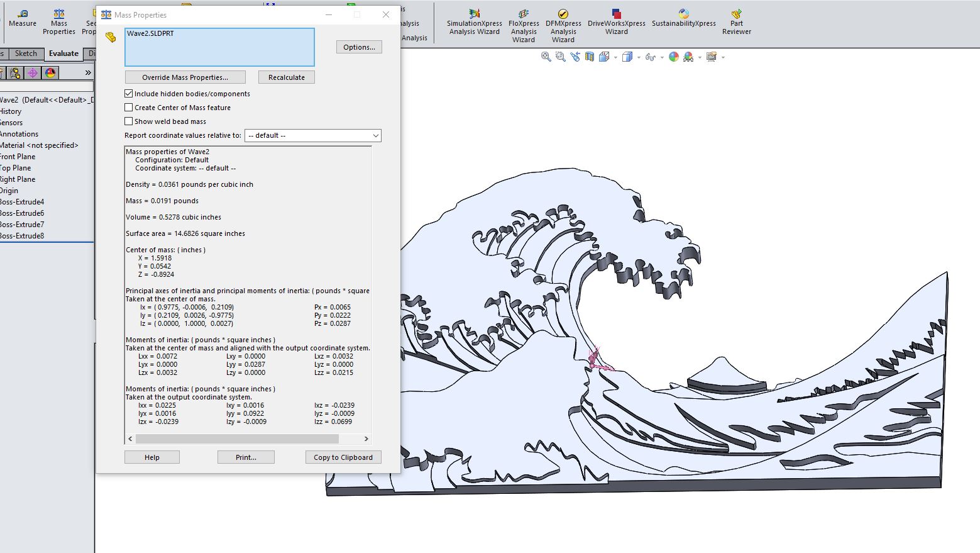Expand Apply Scene dropdown arrow

click(x=700, y=57)
